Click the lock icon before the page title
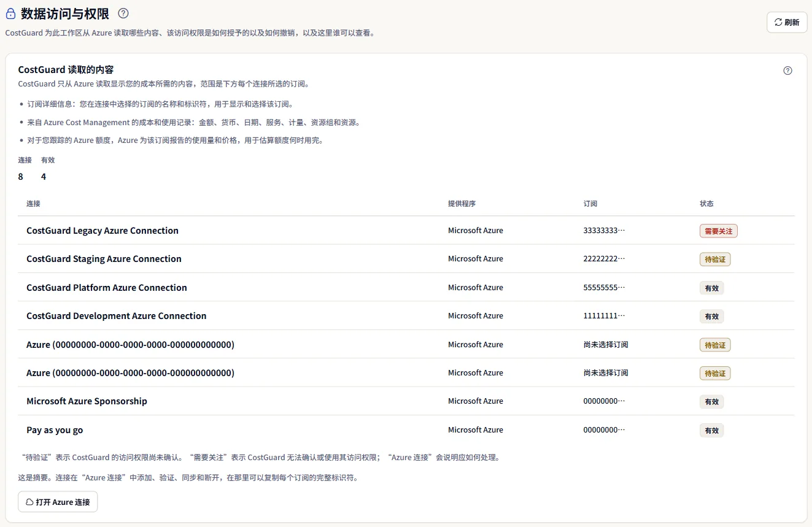812x527 pixels. [x=10, y=13]
